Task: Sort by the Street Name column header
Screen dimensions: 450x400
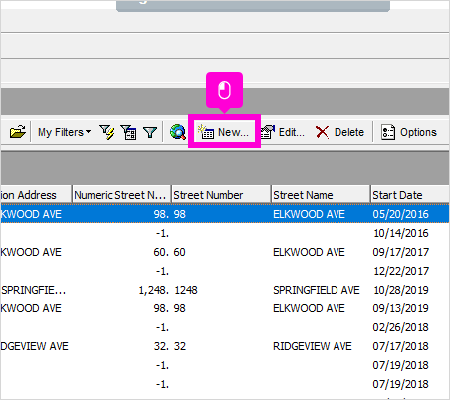Action: [321, 195]
